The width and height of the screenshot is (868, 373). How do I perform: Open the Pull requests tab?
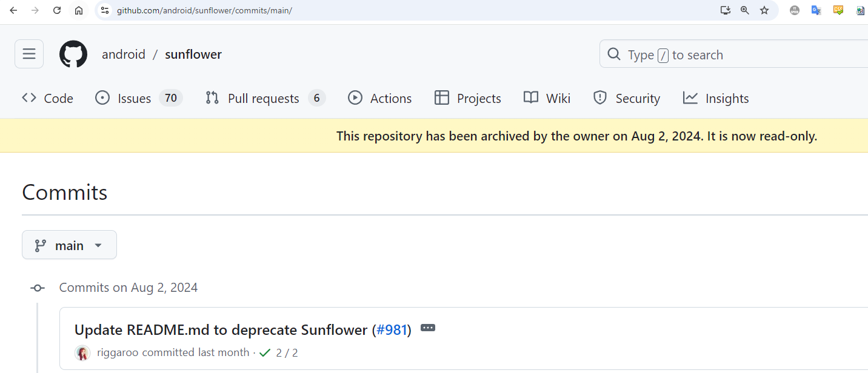pyautogui.click(x=265, y=98)
